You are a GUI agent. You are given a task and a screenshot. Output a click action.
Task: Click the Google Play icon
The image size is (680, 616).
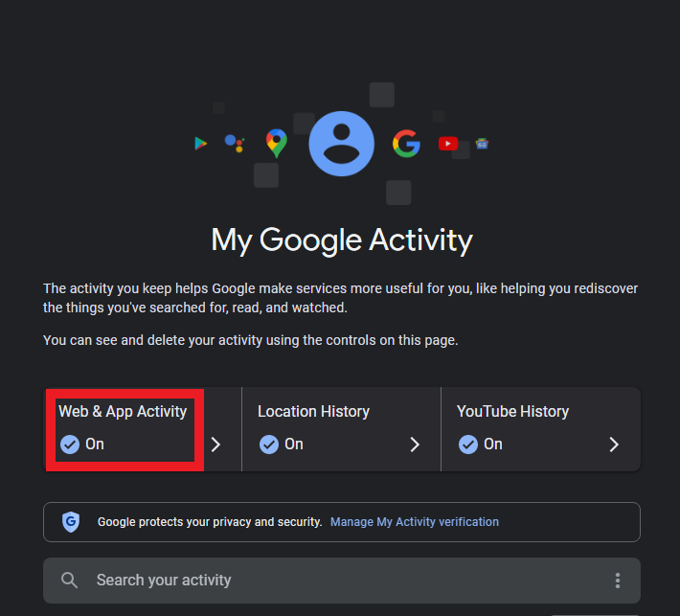[200, 143]
